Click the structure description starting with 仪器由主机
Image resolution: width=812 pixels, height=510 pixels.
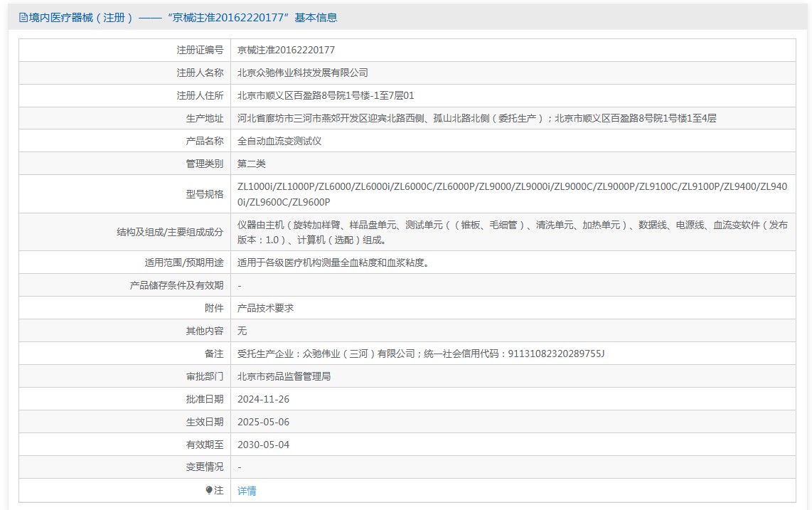(512, 233)
